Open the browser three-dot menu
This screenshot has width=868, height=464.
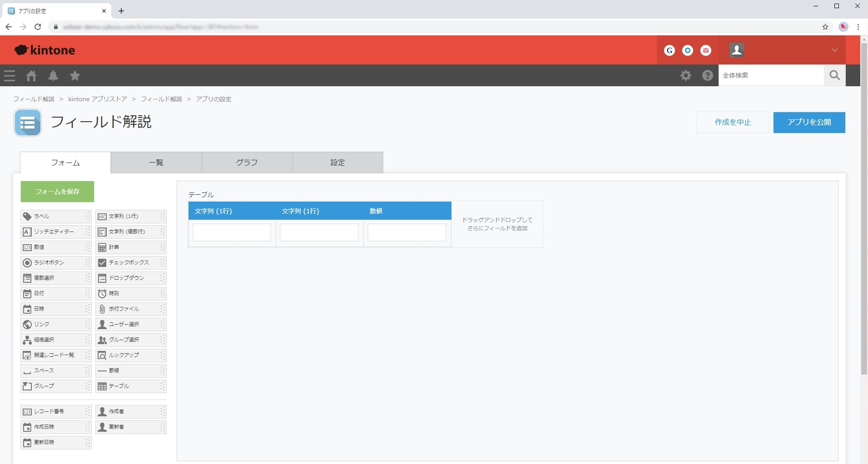[858, 27]
